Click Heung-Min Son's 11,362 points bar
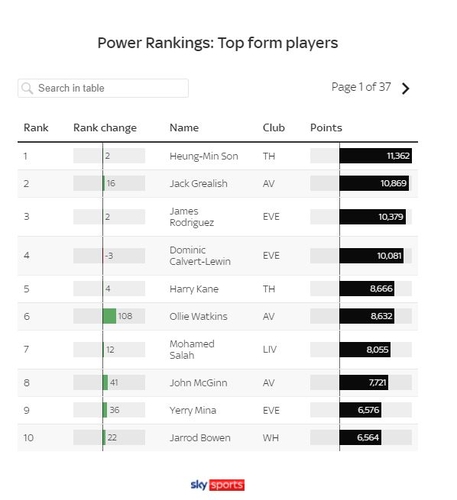457x500 pixels. coord(376,156)
